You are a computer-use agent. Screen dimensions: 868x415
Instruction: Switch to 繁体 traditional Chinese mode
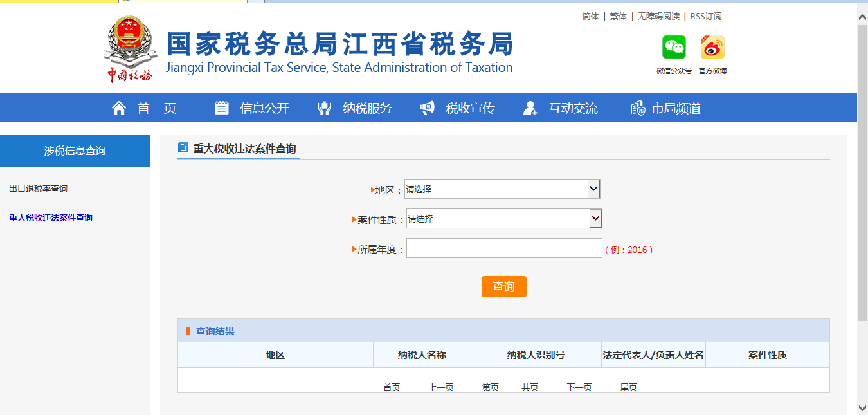[618, 15]
